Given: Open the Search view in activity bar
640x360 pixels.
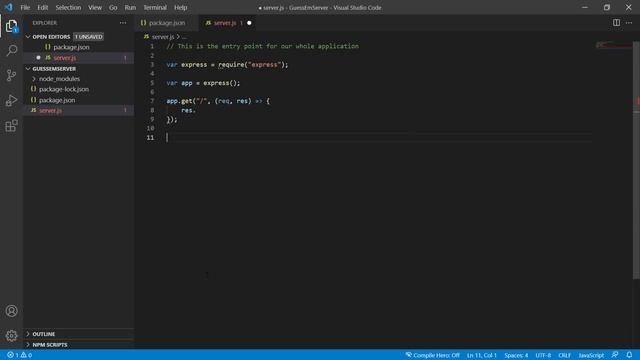Looking at the screenshot, I should click(11, 51).
